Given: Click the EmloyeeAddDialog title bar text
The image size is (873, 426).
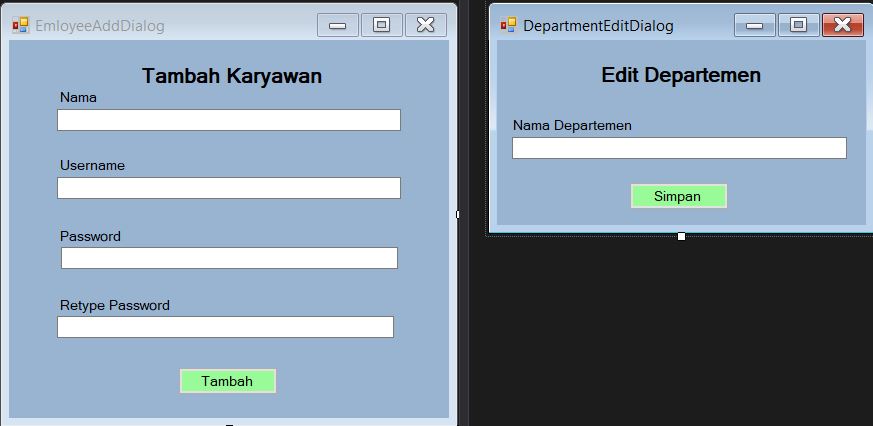Looking at the screenshot, I should point(100,26).
